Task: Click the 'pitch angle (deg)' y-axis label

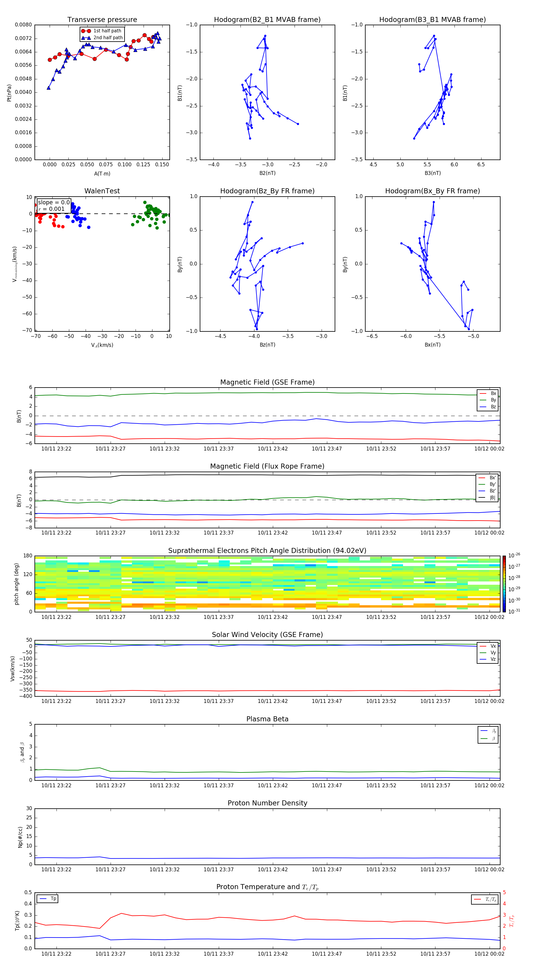Action: pos(16,584)
